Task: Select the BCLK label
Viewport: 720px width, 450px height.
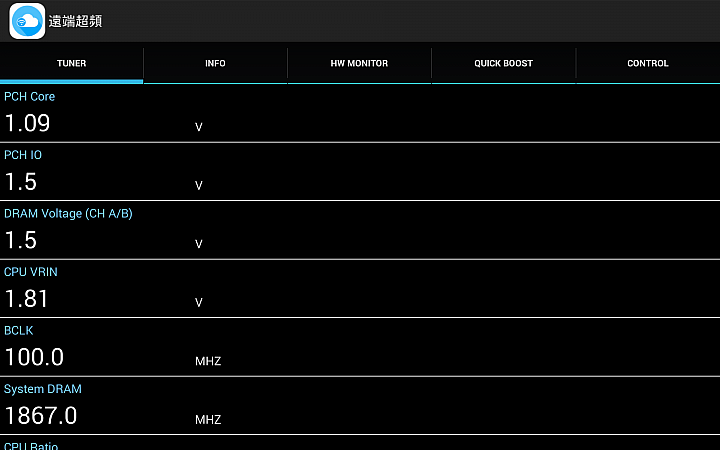Action: [x=18, y=331]
